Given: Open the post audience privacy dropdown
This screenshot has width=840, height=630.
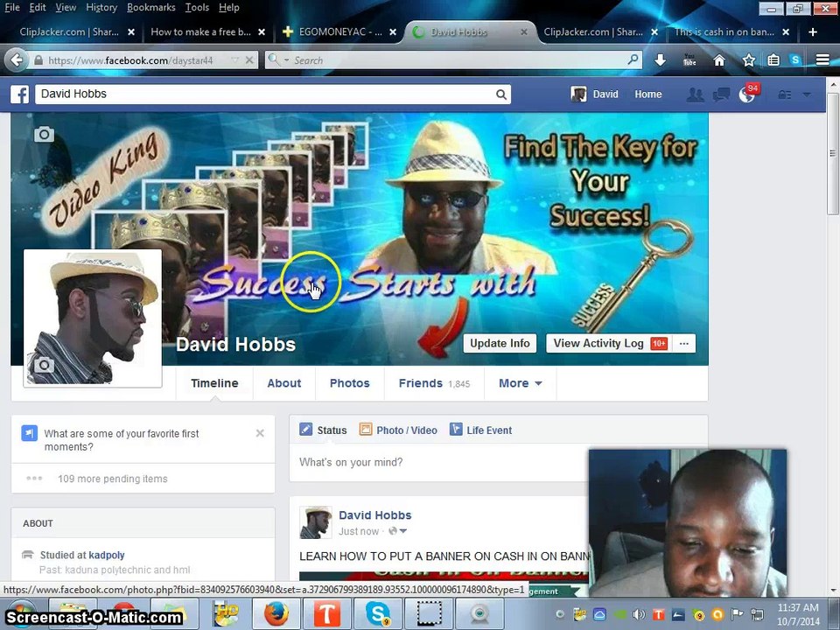Looking at the screenshot, I should [398, 531].
